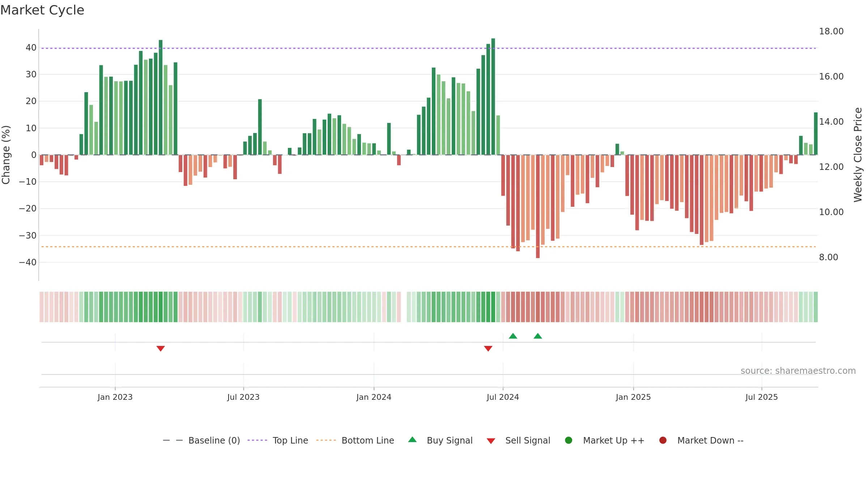Click the Jan 2025 axis label
The image size is (868, 488).
click(x=633, y=397)
